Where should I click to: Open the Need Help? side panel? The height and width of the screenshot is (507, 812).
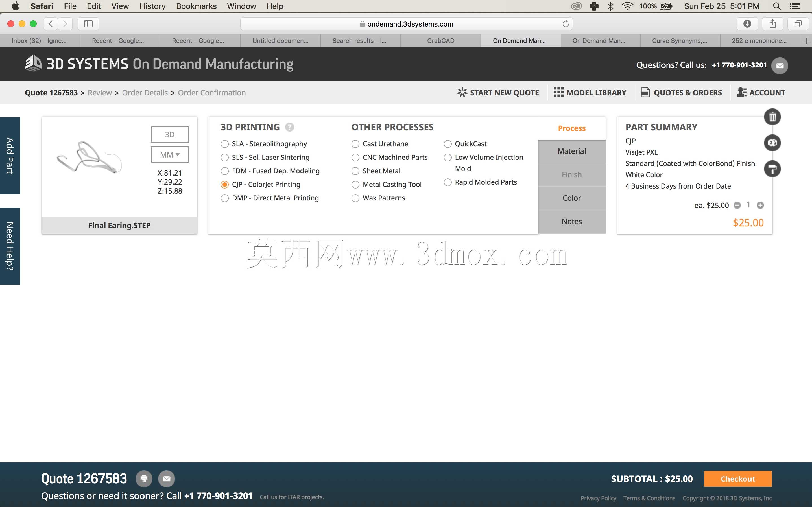[10, 246]
